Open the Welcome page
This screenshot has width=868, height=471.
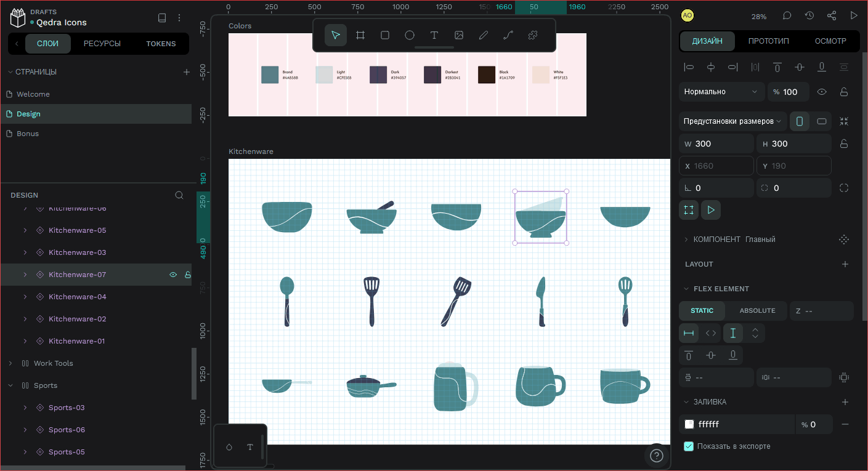[x=33, y=94]
